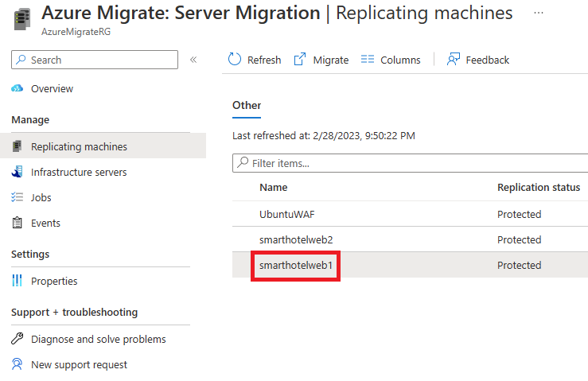This screenshot has height=381, width=588.
Task: Open the ellipsis more options menu
Action: tap(539, 13)
